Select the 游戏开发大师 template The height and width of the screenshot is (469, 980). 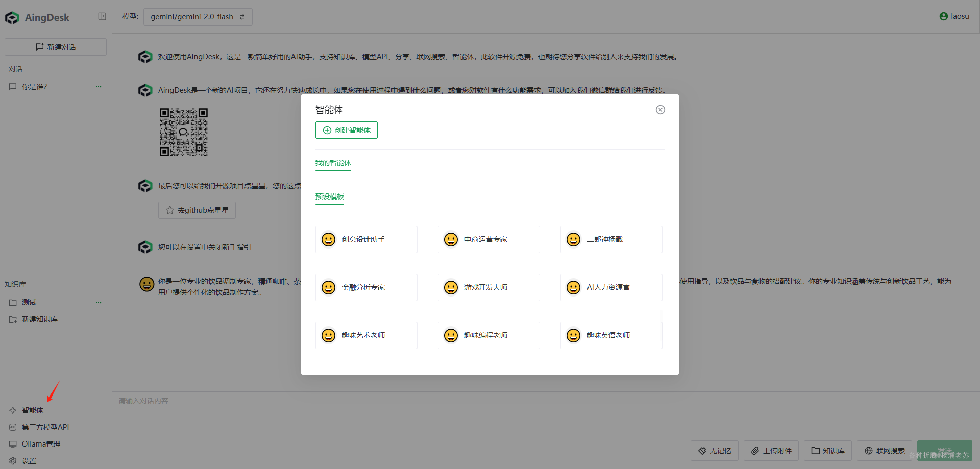pyautogui.click(x=489, y=287)
